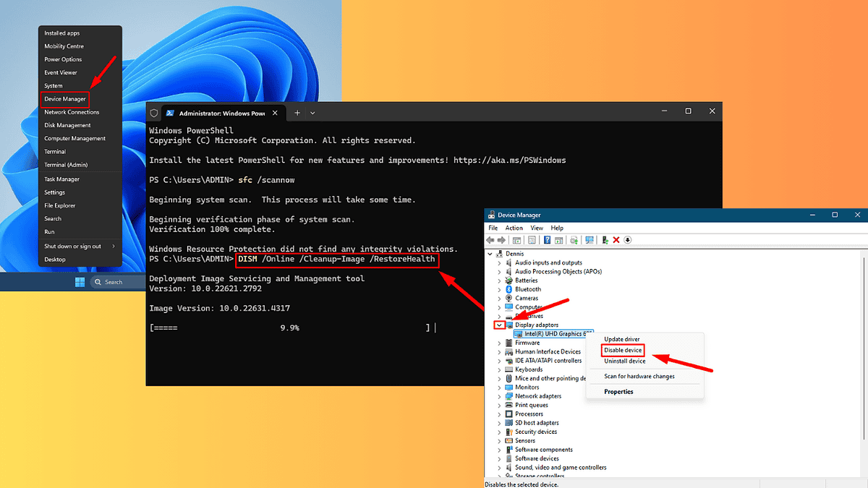The image size is (868, 488).
Task: Collapse the Display adaptors tree node
Action: pos(499,325)
